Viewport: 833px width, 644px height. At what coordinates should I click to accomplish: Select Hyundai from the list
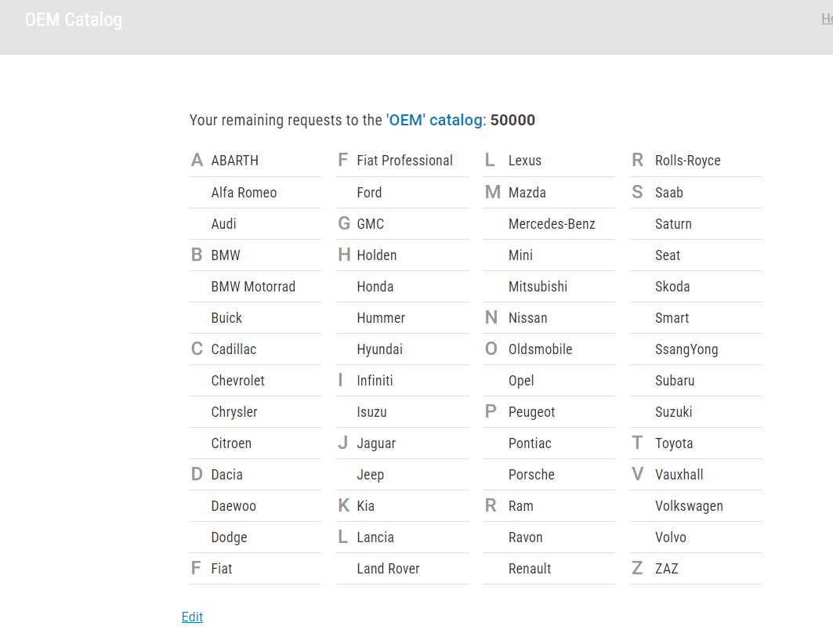(x=379, y=349)
